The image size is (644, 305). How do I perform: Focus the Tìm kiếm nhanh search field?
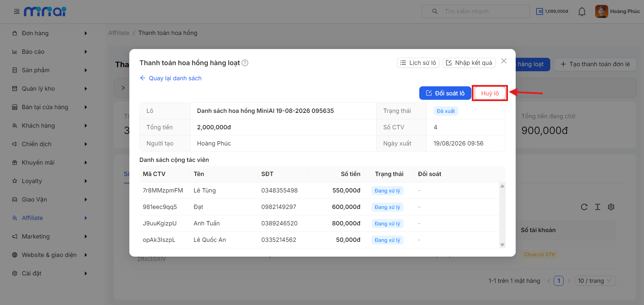pyautogui.click(x=476, y=11)
